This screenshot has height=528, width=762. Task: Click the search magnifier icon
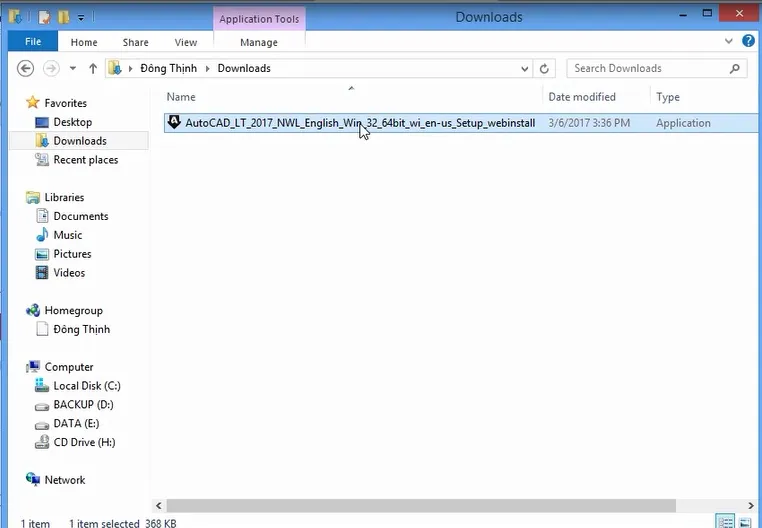(735, 68)
